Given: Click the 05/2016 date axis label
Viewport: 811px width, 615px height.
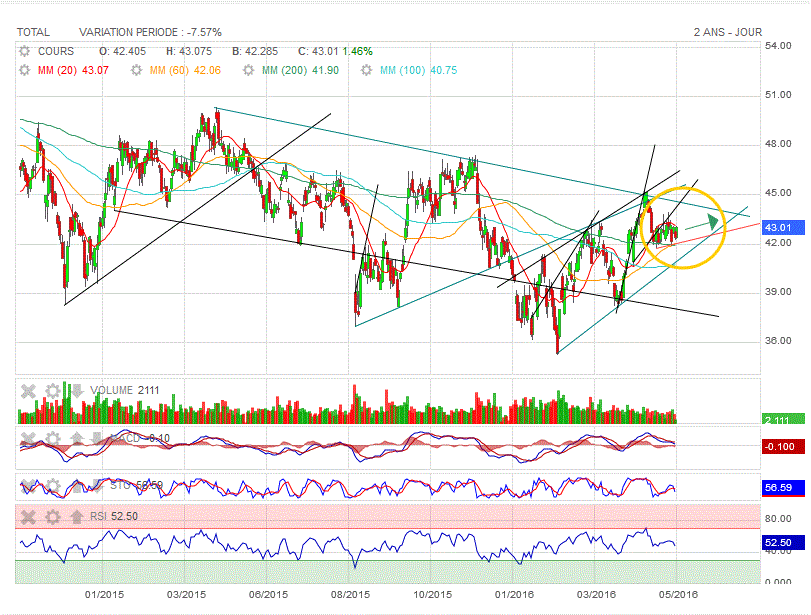Looking at the screenshot, I should click(x=678, y=595).
